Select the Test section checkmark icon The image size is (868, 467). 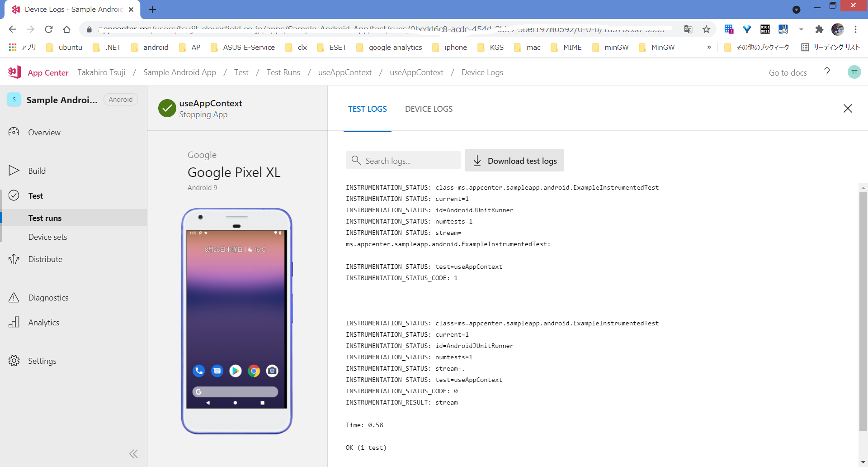pyautogui.click(x=14, y=195)
